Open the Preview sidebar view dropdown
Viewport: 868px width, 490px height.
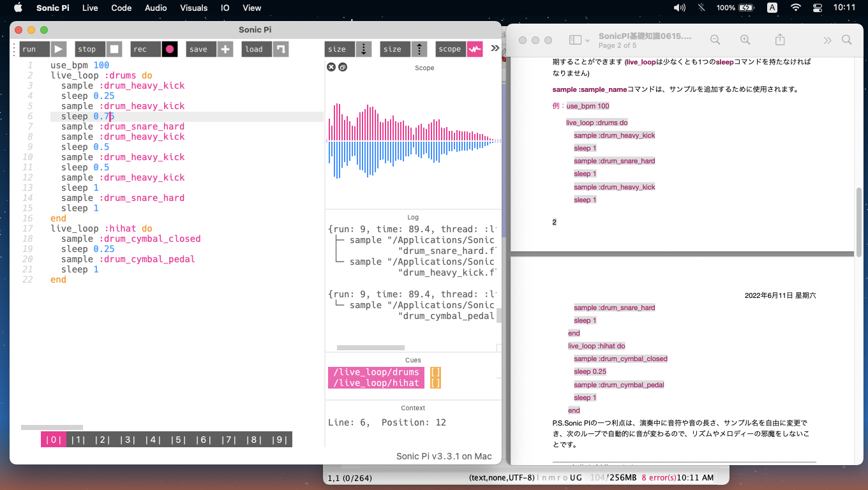point(580,40)
